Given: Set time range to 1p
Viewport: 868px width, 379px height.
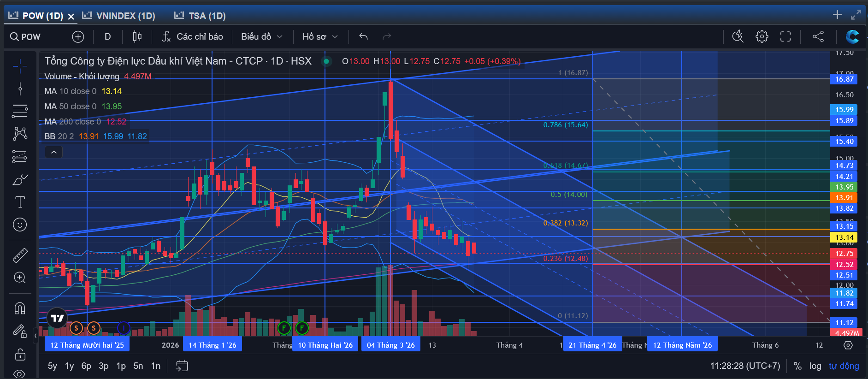Looking at the screenshot, I should pos(121,366).
